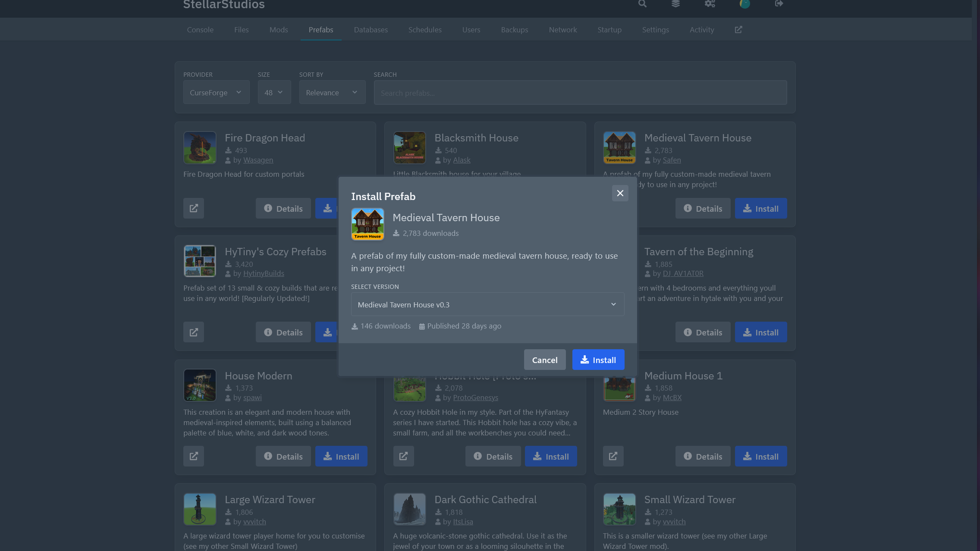Open the CurseForge provider dropdown
The width and height of the screenshot is (980, 551).
pos(216,92)
